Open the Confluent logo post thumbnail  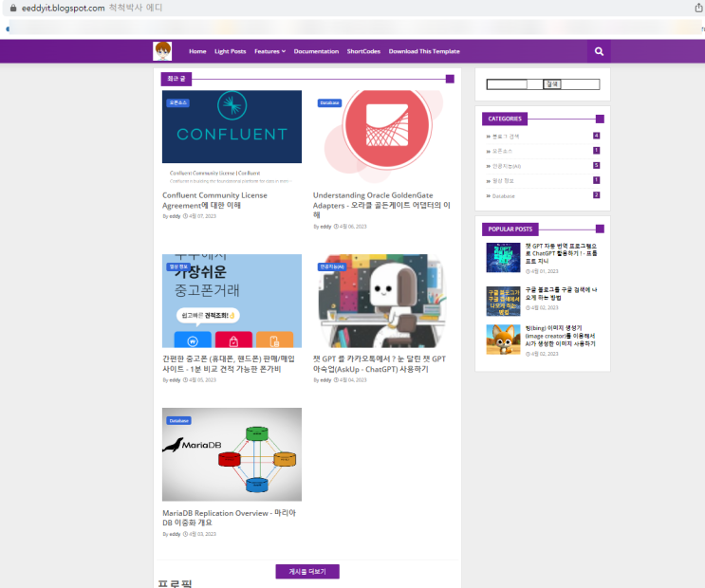232,137
